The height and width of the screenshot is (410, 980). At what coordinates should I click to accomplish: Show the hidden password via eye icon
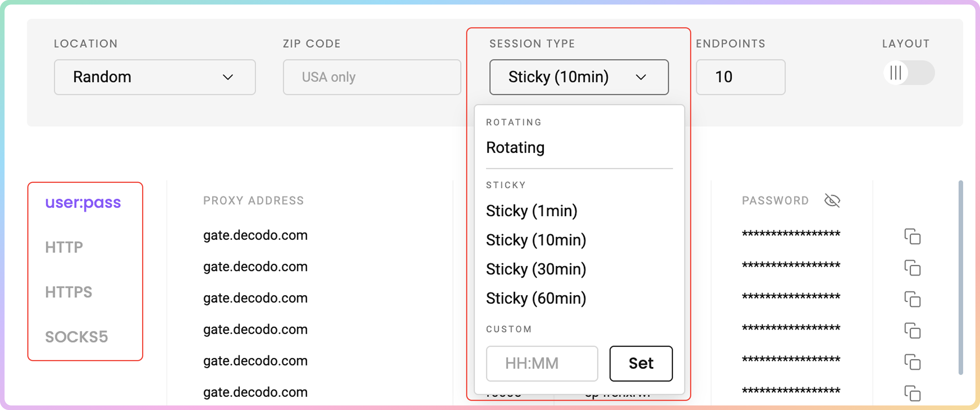tap(832, 200)
